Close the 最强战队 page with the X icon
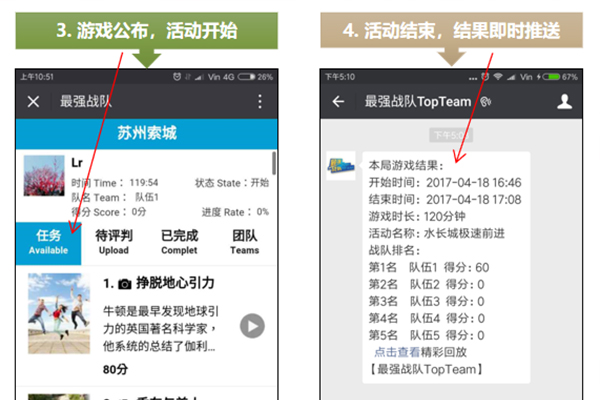 click(33, 101)
